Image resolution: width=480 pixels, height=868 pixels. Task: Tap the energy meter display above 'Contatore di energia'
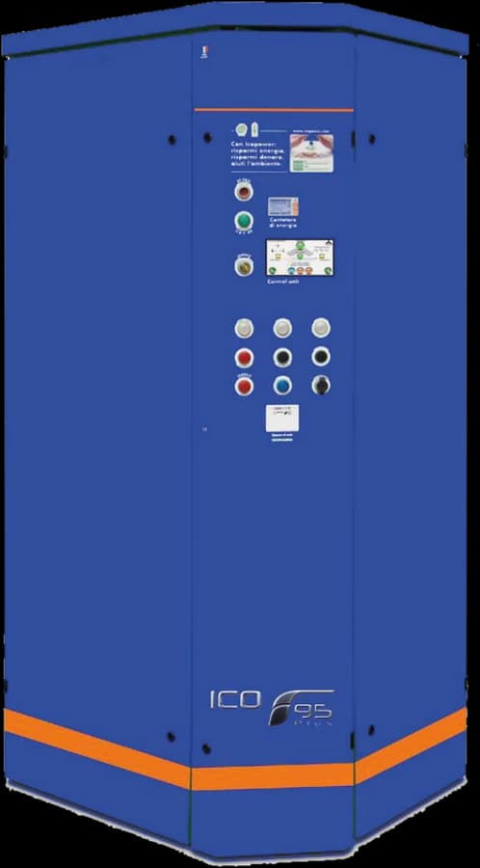[x=283, y=206]
